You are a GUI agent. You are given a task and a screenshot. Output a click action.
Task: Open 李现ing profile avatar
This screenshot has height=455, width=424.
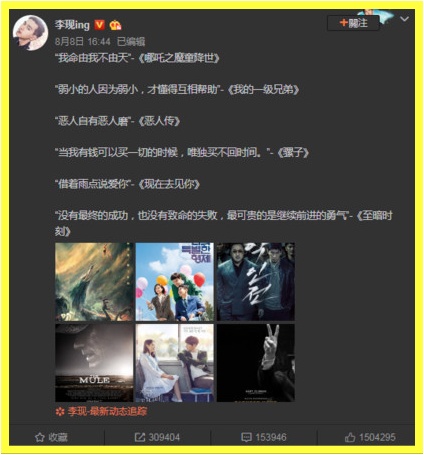30,33
